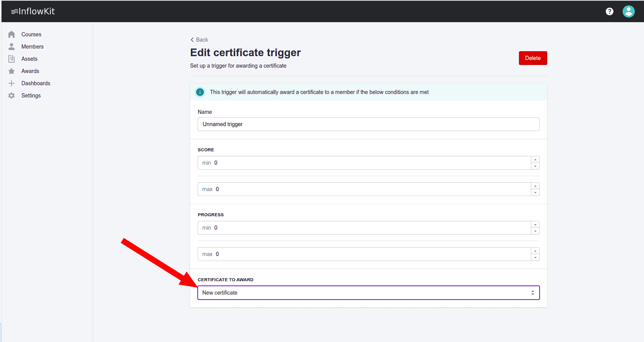The width and height of the screenshot is (644, 342).
Task: Click the Awards star icon
Action: tap(11, 71)
